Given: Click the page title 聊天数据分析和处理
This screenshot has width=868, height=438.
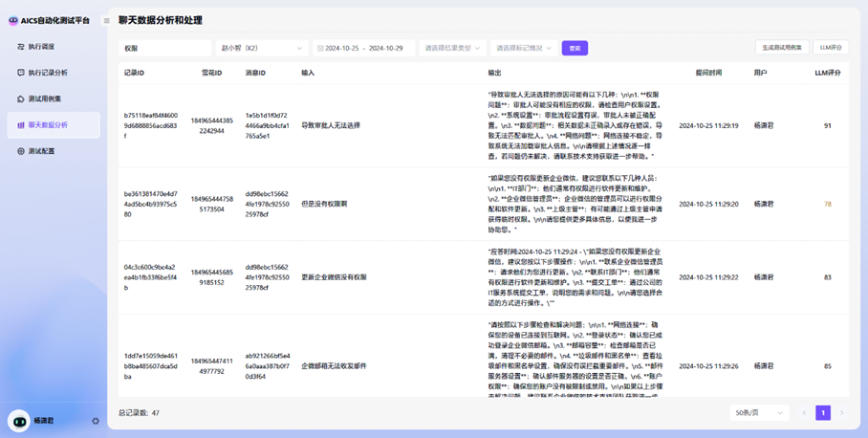Looking at the screenshot, I should pyautogui.click(x=161, y=20).
